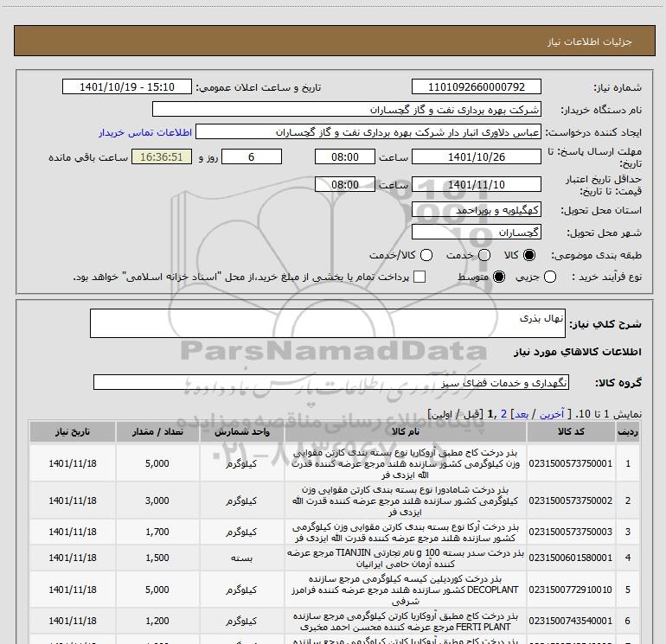Tick the اسناد خزانه اسلامی payment checkbox
666x644 pixels.
point(419,277)
